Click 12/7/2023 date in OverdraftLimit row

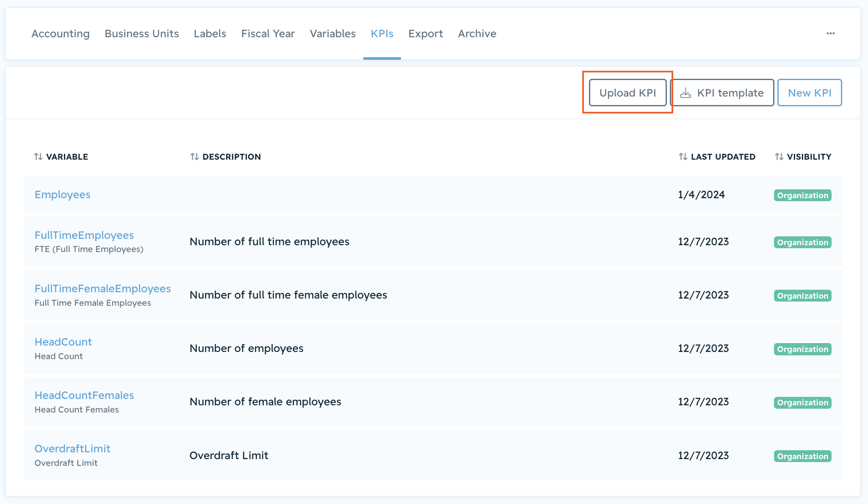pos(703,456)
